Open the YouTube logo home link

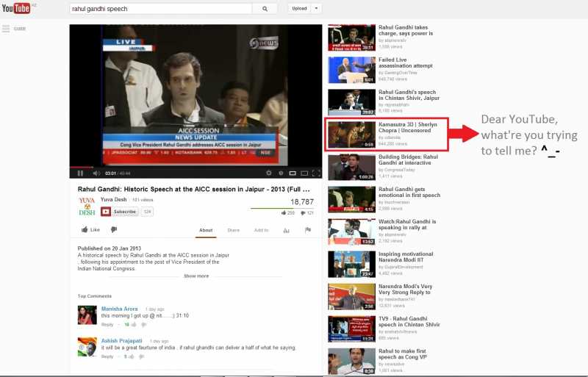[x=16, y=8]
